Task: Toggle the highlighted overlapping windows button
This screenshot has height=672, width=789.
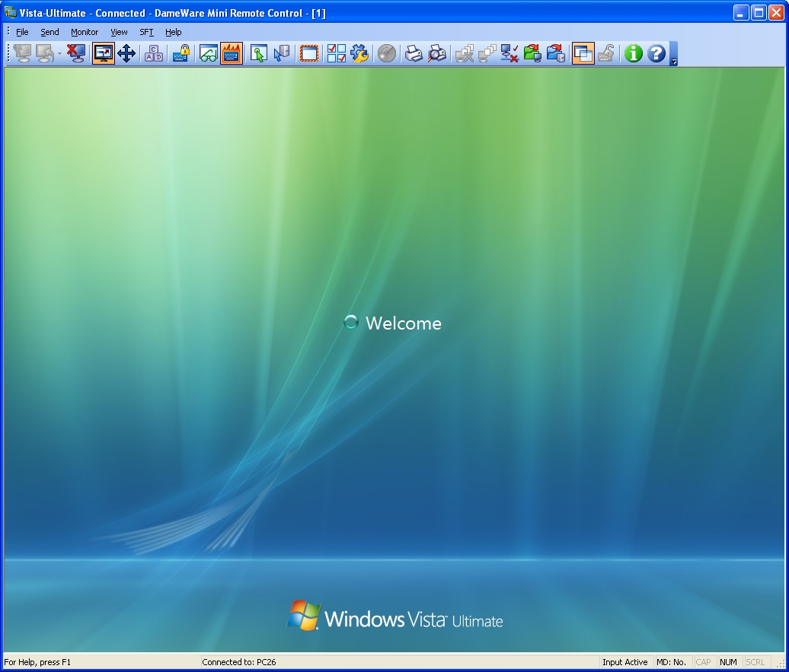Action: 583,53
